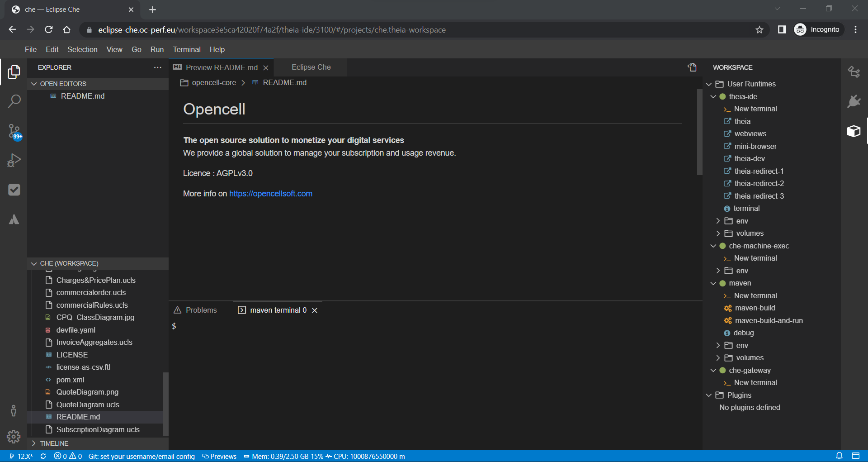Follow the opencellsoft.com link in the README

point(270,193)
